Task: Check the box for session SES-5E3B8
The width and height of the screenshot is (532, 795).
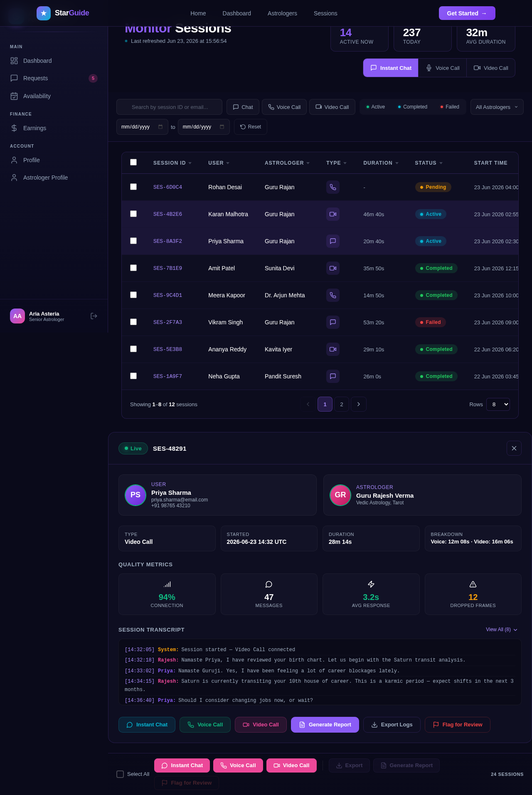Action: coord(133,349)
